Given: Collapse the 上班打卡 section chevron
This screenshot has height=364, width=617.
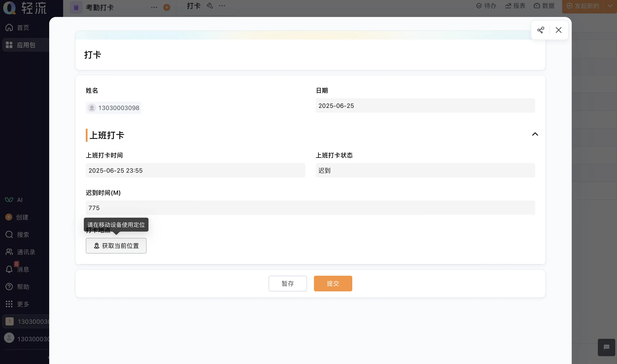Looking at the screenshot, I should [x=535, y=134].
